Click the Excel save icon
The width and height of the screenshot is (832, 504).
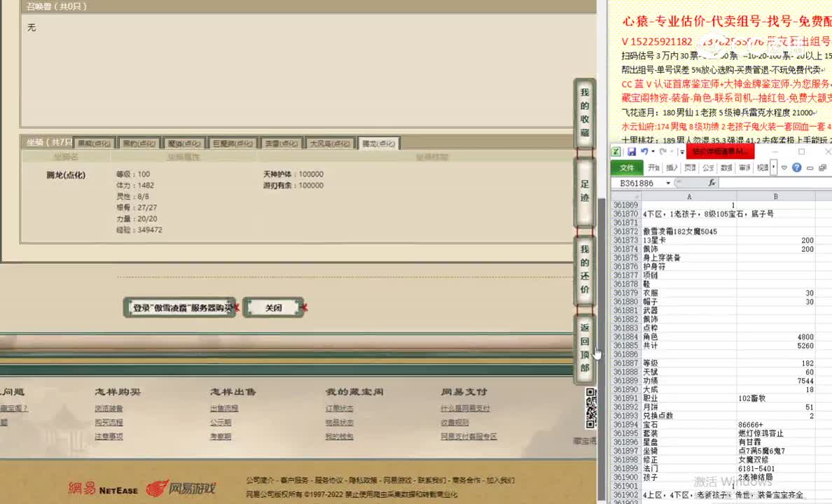(x=632, y=152)
